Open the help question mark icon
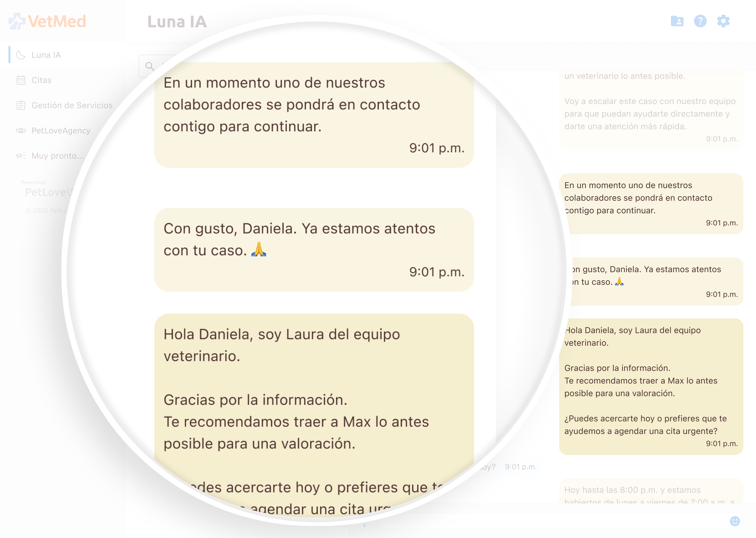The image size is (756, 538). (700, 21)
